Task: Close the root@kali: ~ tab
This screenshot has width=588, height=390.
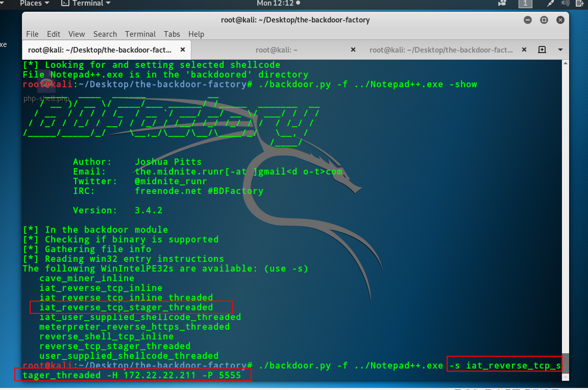Action: click(353, 50)
